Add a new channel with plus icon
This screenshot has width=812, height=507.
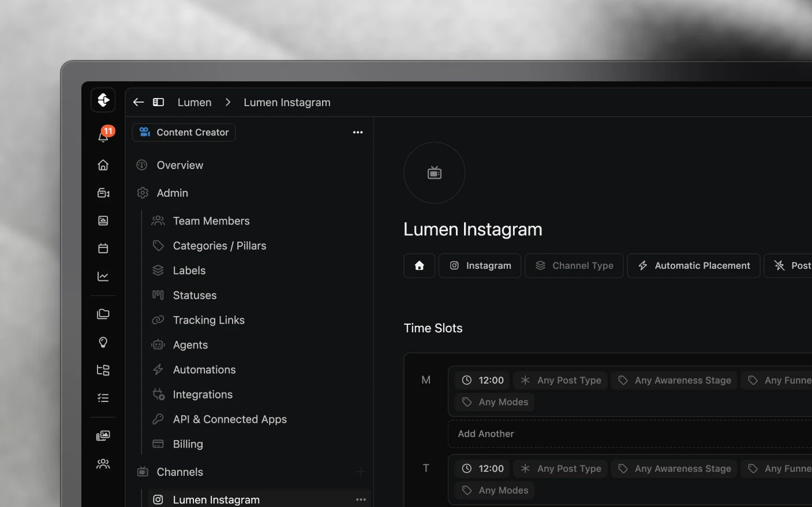click(361, 472)
